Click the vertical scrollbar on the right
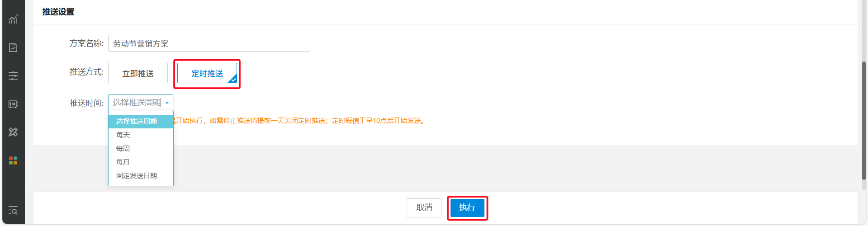Screen dimensions: 868x226 (864, 120)
